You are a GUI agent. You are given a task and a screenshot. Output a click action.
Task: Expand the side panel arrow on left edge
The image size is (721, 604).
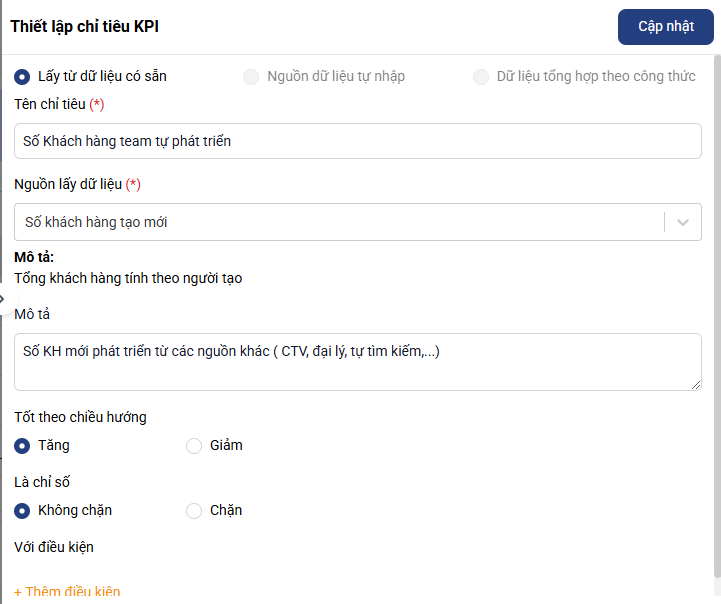click(4, 297)
